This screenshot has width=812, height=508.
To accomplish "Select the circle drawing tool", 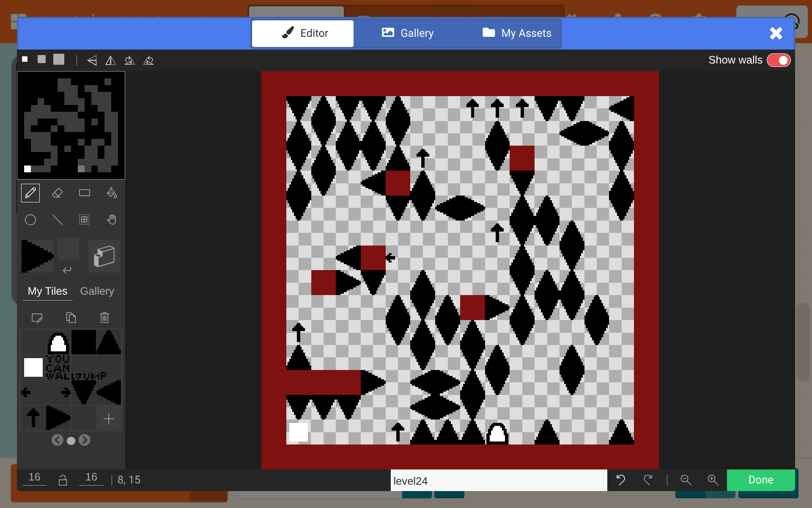I will point(30,220).
